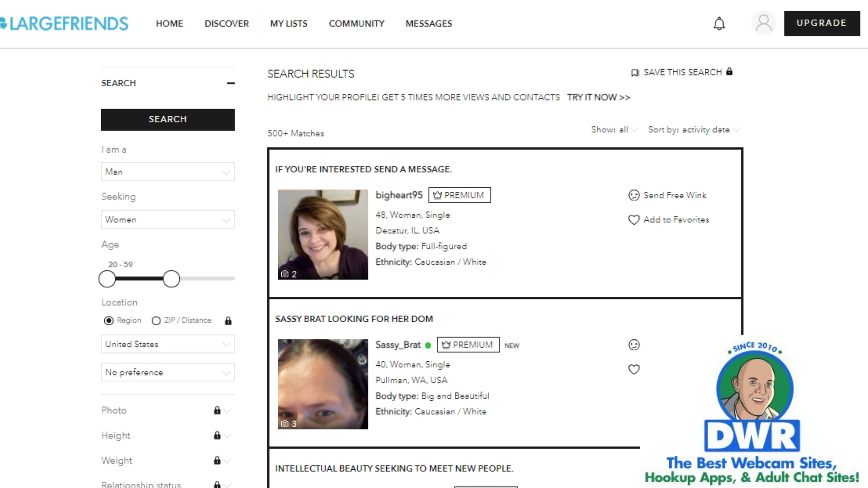The height and width of the screenshot is (488, 868).
Task: Click the Try It Now link
Action: point(598,97)
